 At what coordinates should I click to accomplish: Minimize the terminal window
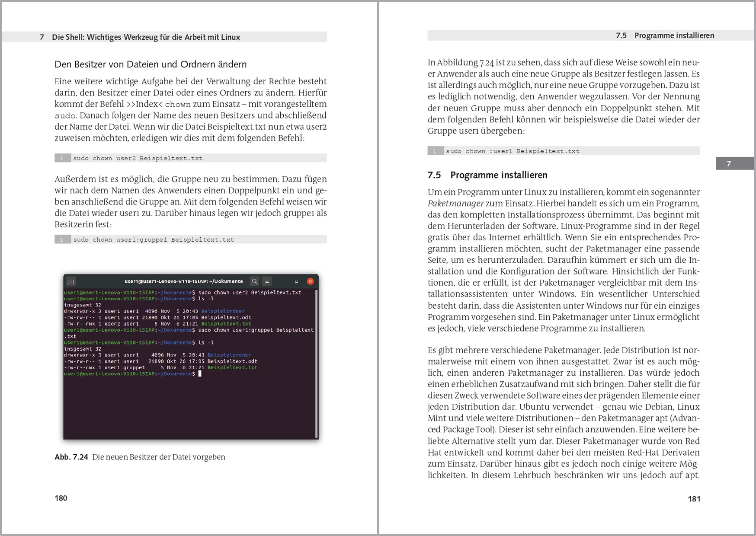pyautogui.click(x=282, y=281)
